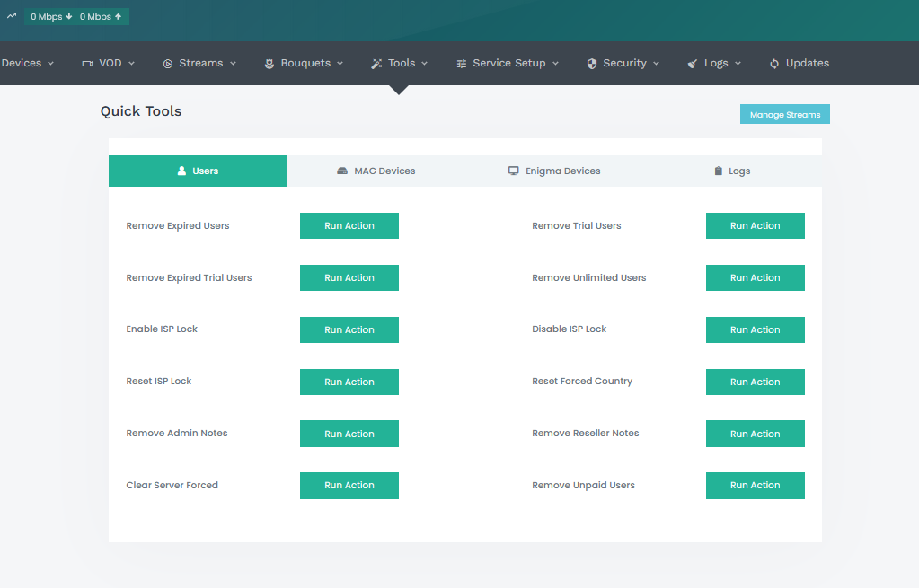919x588 pixels.
Task: Open the Logs tab in Quick Tools
Action: (x=732, y=171)
